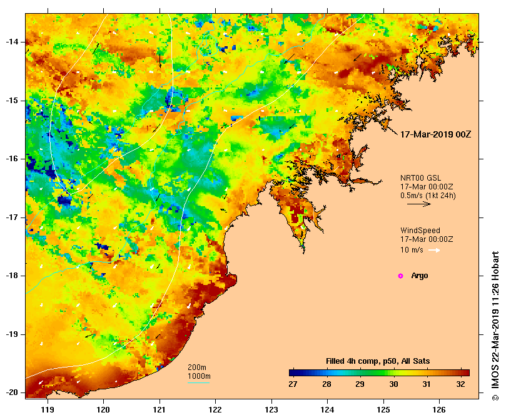The image size is (506, 420).
Task: Click the '200m' contour label
Action: (x=197, y=367)
